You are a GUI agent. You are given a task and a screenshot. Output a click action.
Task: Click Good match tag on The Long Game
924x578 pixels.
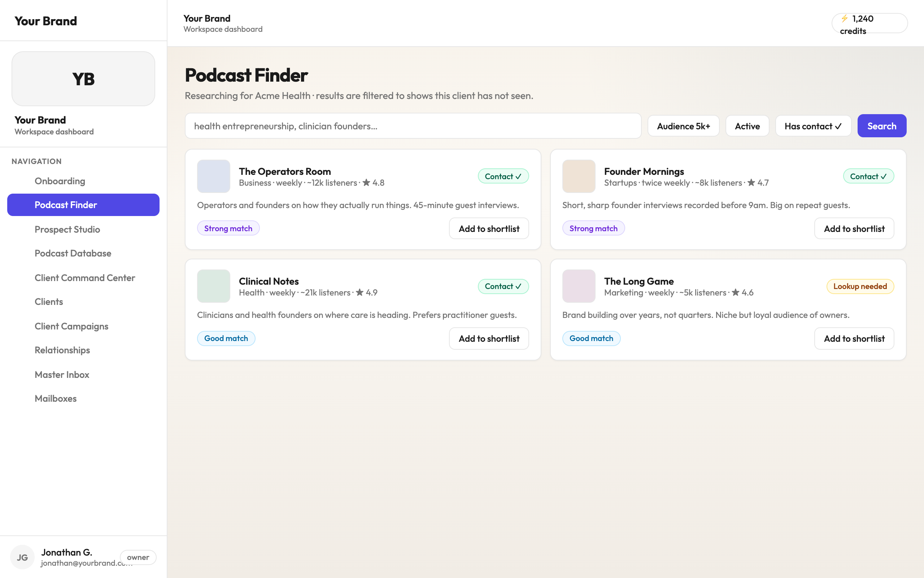click(x=592, y=338)
